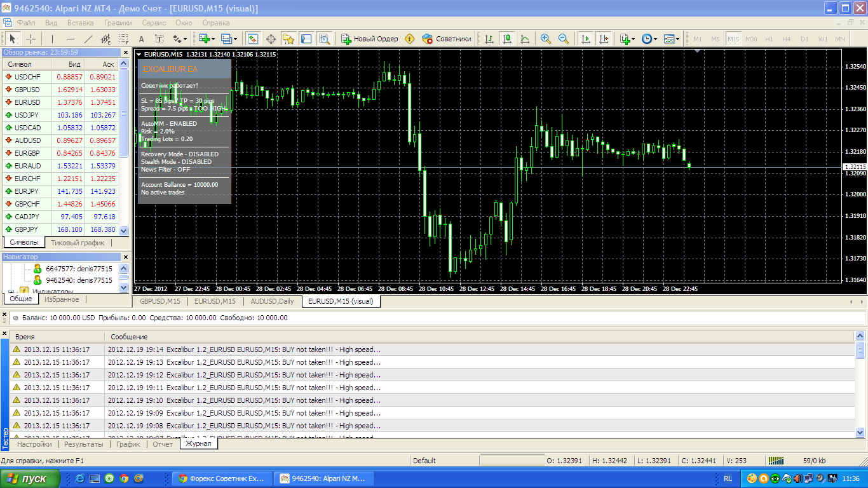Open Chrome Форекс Советник taskbar window
Screen dimensions: 868x488
(222, 478)
